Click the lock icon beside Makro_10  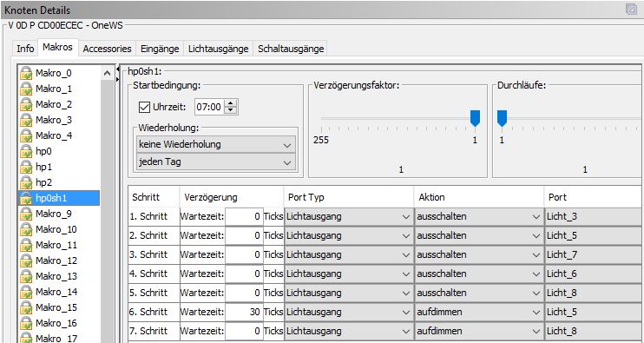point(26,229)
